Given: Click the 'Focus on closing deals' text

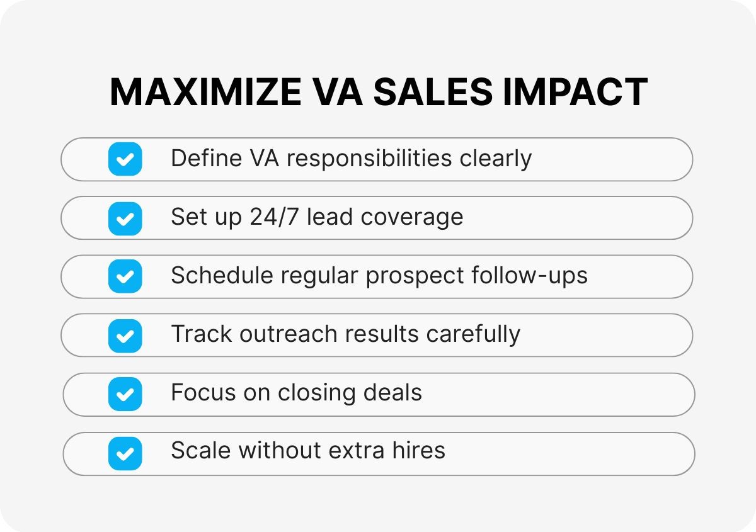Looking at the screenshot, I should point(296,393).
